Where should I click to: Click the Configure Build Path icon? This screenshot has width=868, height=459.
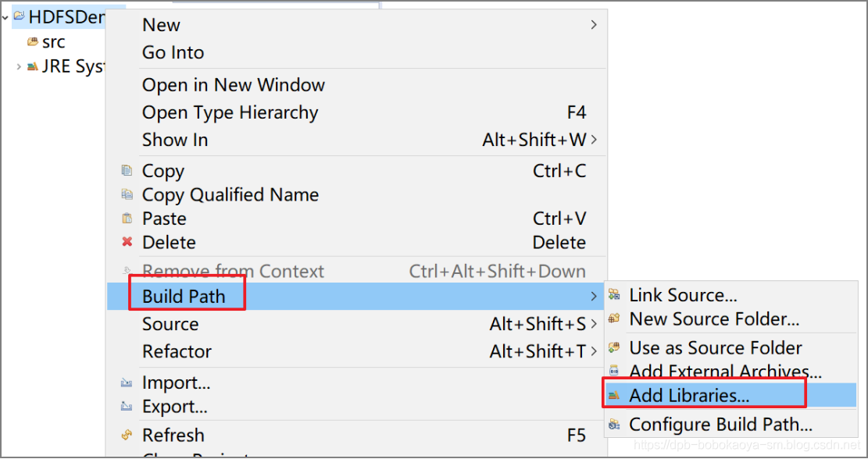614,425
